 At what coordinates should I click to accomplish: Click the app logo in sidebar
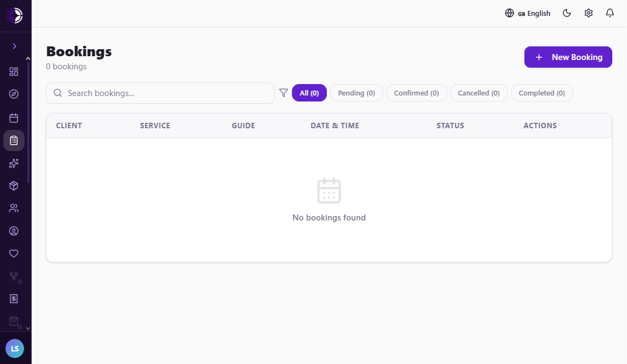[x=15, y=16]
